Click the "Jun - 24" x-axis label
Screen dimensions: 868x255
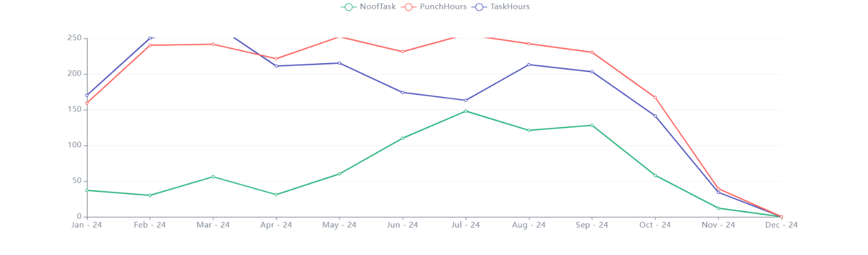(x=402, y=225)
